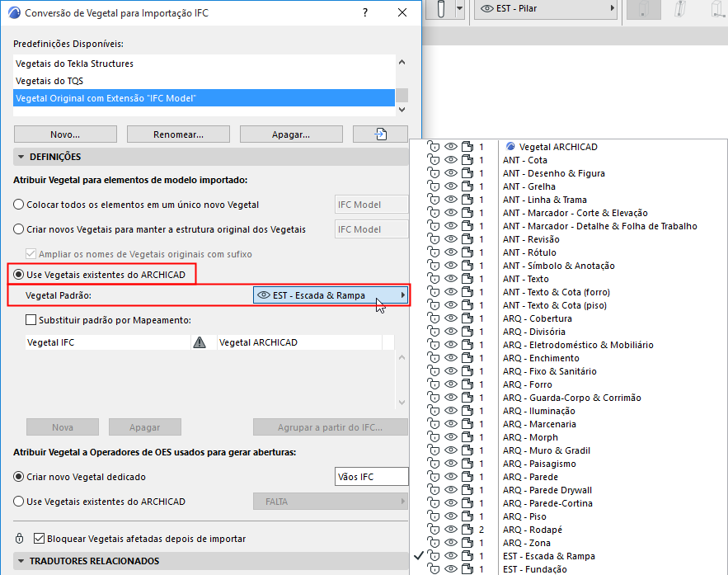This screenshot has width=728, height=575.
Task: Choose ARQ - Fixo & Sanitário layer
Action: [x=550, y=371]
